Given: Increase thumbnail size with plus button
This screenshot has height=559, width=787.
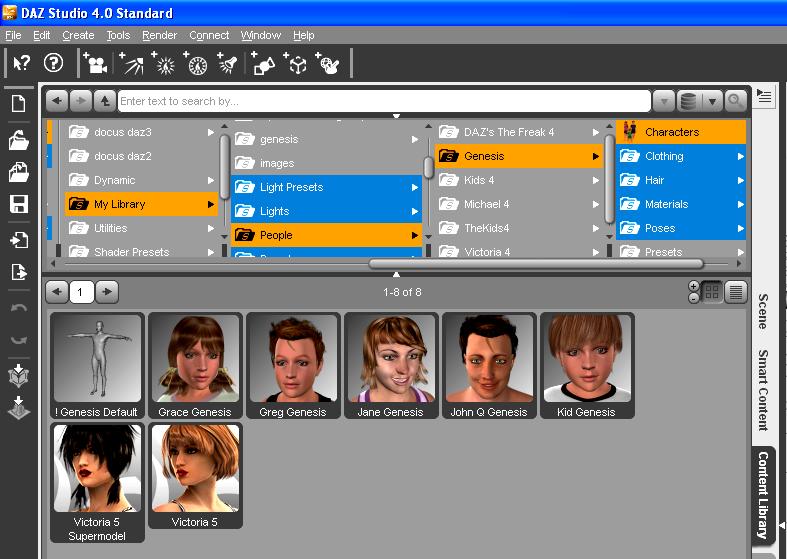Looking at the screenshot, I should pos(694,286).
